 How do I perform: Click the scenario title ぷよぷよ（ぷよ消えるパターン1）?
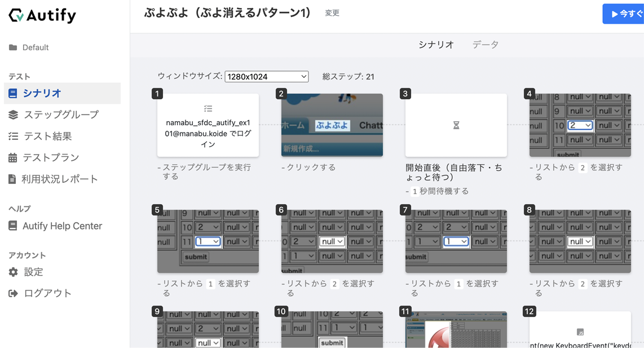click(x=227, y=13)
